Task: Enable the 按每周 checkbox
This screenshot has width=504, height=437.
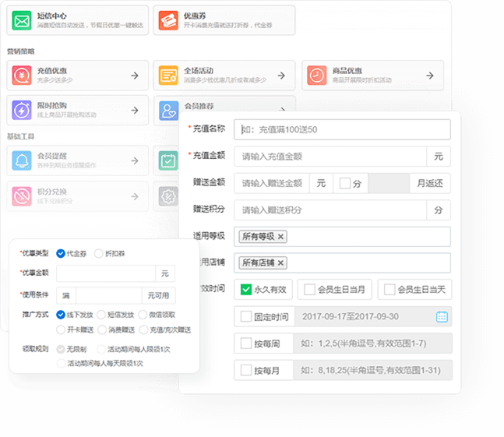Action: [x=246, y=344]
